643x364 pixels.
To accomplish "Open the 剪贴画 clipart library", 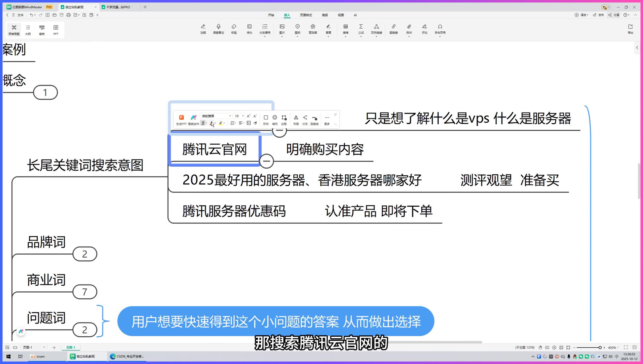I will (313, 29).
